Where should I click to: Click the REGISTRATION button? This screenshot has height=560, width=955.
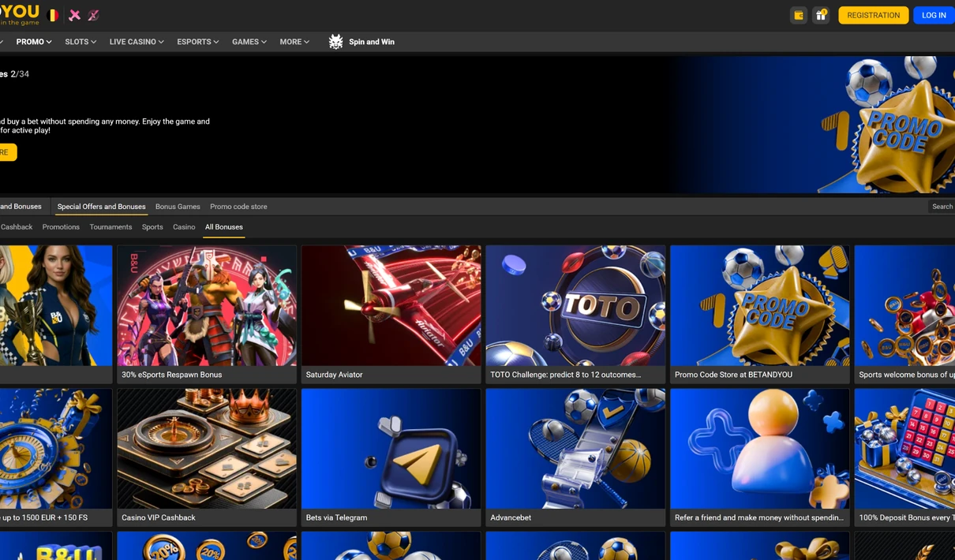coord(873,15)
